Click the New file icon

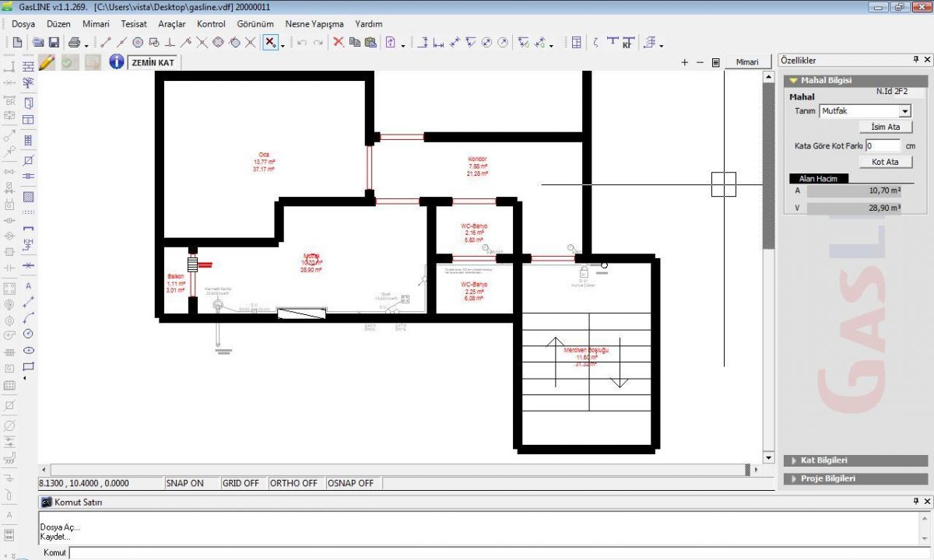pyautogui.click(x=17, y=42)
